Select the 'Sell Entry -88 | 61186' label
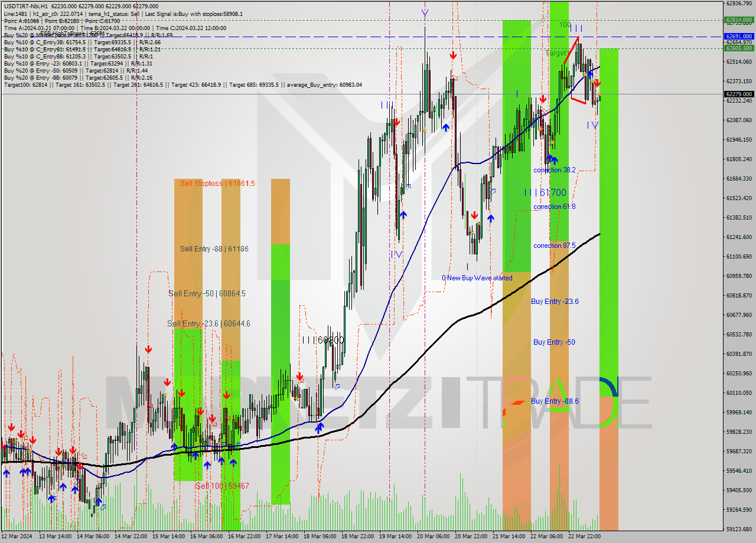 214,249
